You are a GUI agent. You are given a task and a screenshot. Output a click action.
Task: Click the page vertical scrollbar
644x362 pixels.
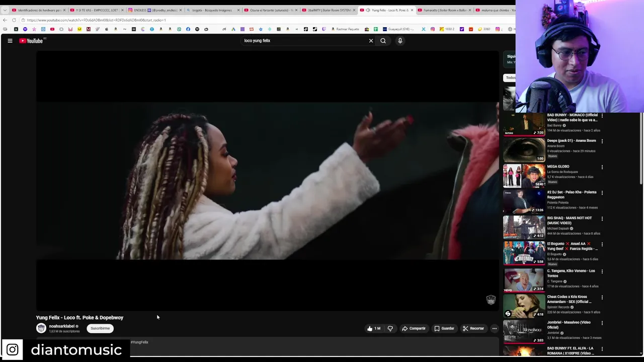641,148
